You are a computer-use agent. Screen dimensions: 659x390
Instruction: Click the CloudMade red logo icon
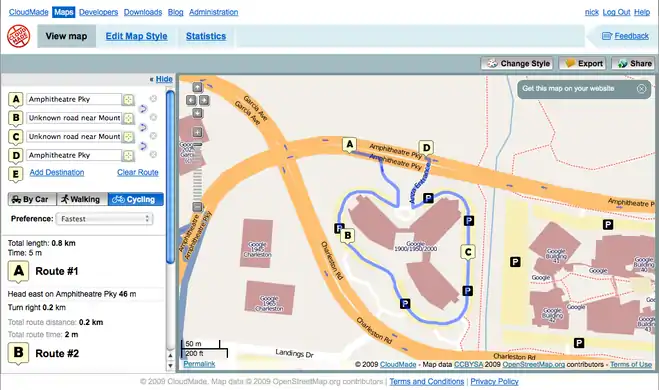coord(18,36)
